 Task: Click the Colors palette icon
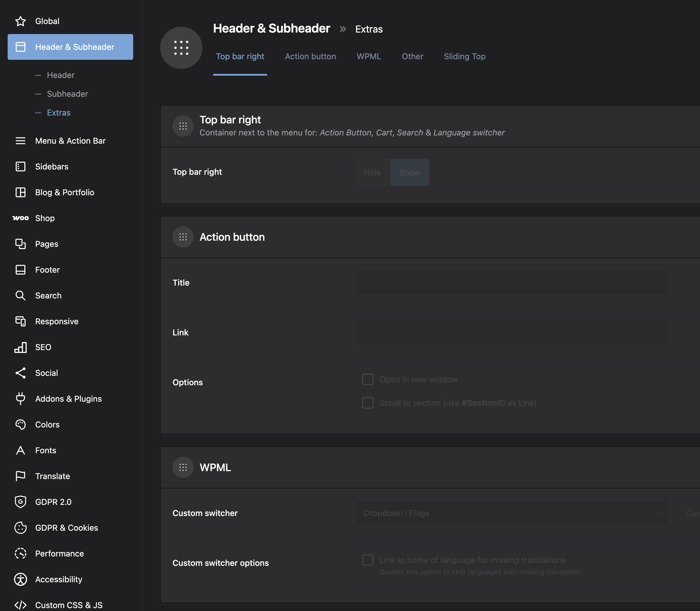tap(21, 425)
